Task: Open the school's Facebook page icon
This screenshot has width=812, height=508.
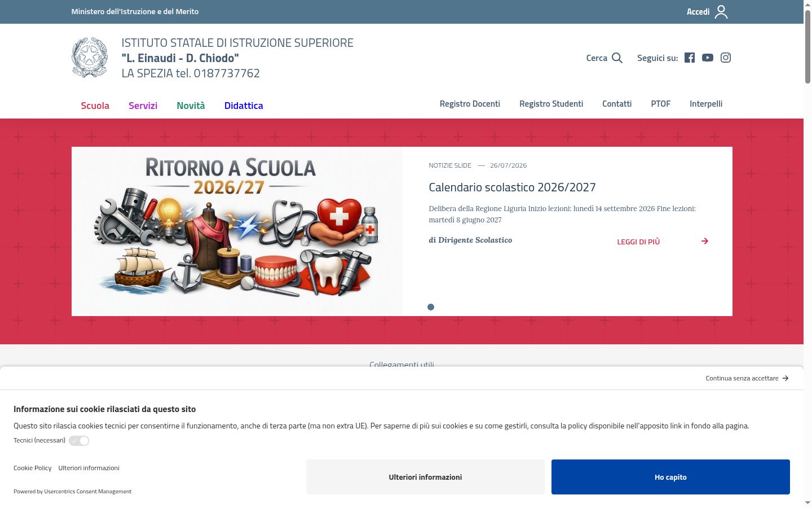Action: pyautogui.click(x=690, y=58)
